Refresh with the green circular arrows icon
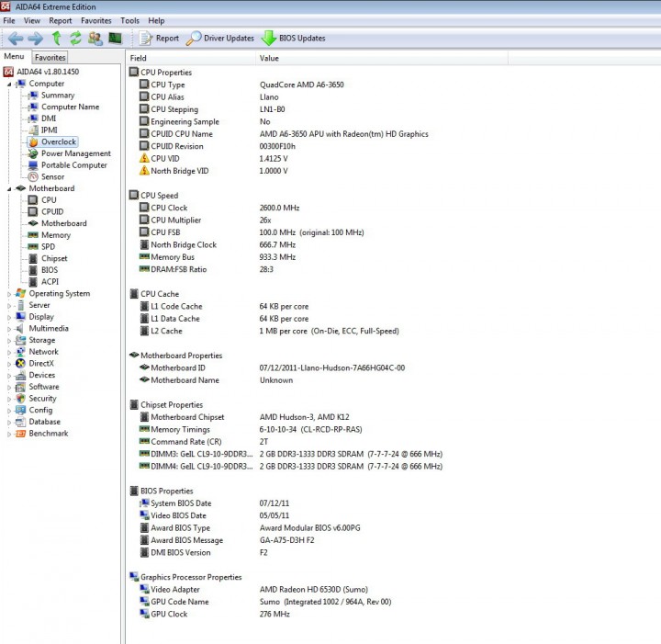 coord(75,39)
